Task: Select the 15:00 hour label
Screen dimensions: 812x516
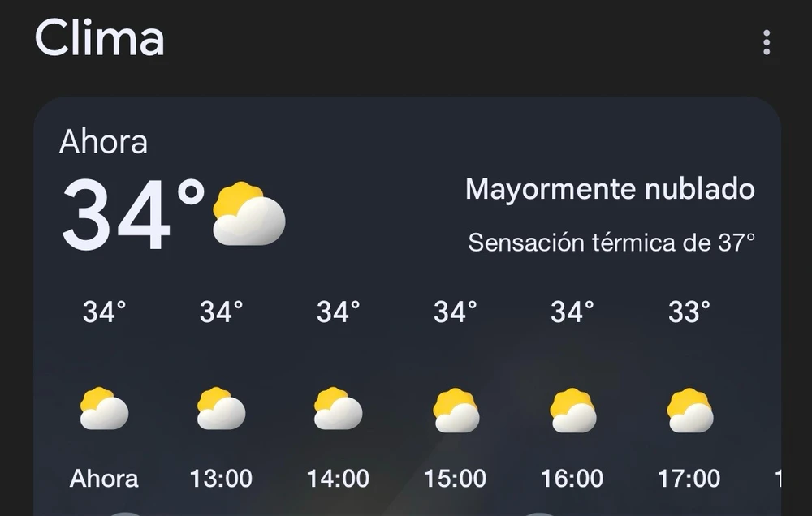Action: (x=456, y=479)
